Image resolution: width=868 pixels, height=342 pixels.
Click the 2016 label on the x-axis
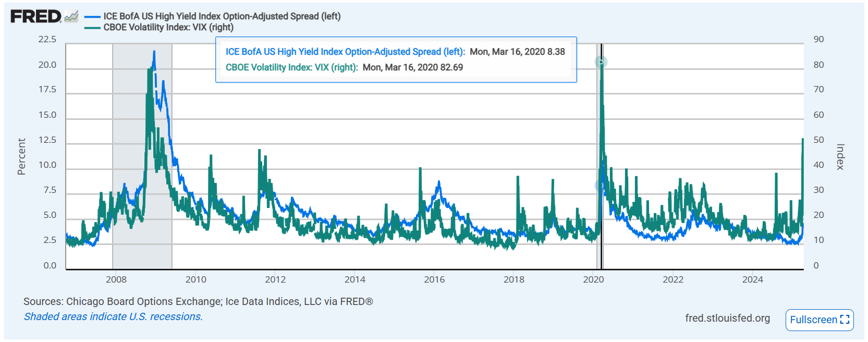click(x=434, y=279)
